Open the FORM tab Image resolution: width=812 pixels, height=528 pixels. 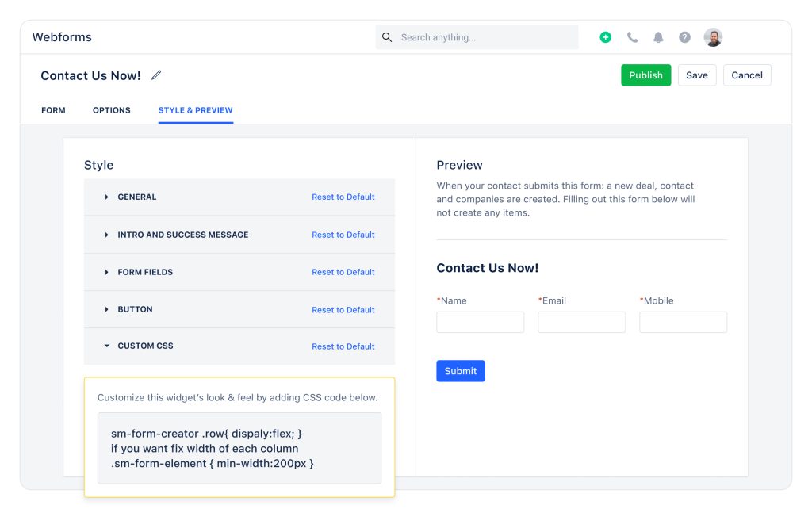(x=53, y=110)
